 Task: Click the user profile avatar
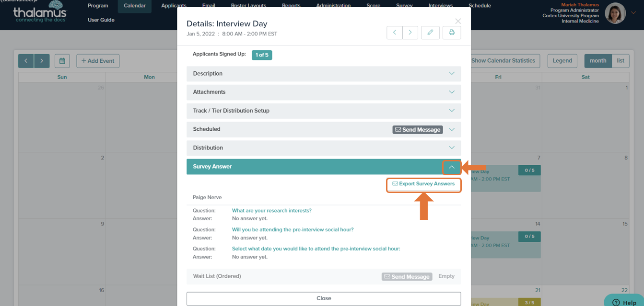point(615,13)
